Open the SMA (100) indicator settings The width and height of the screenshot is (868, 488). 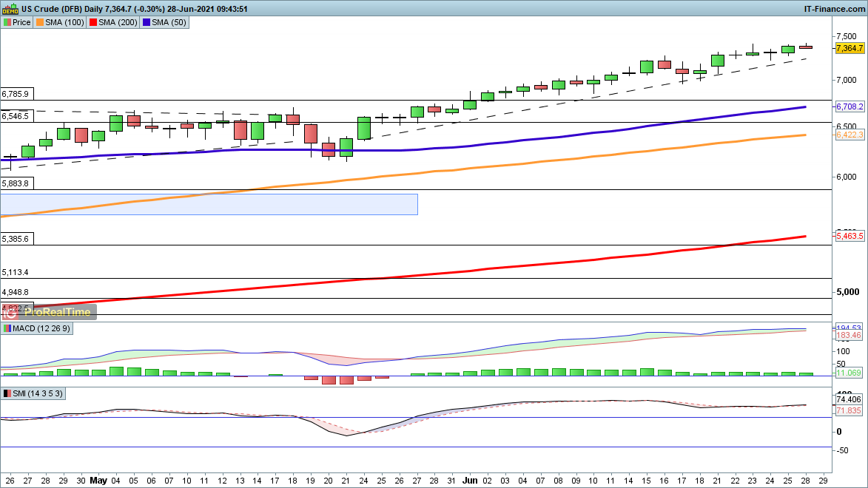[x=65, y=22]
